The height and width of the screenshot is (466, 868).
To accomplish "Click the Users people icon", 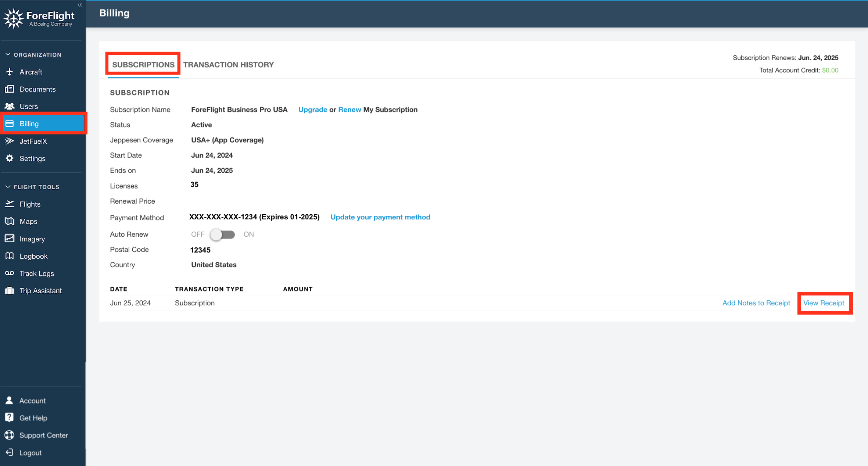I will (10, 106).
